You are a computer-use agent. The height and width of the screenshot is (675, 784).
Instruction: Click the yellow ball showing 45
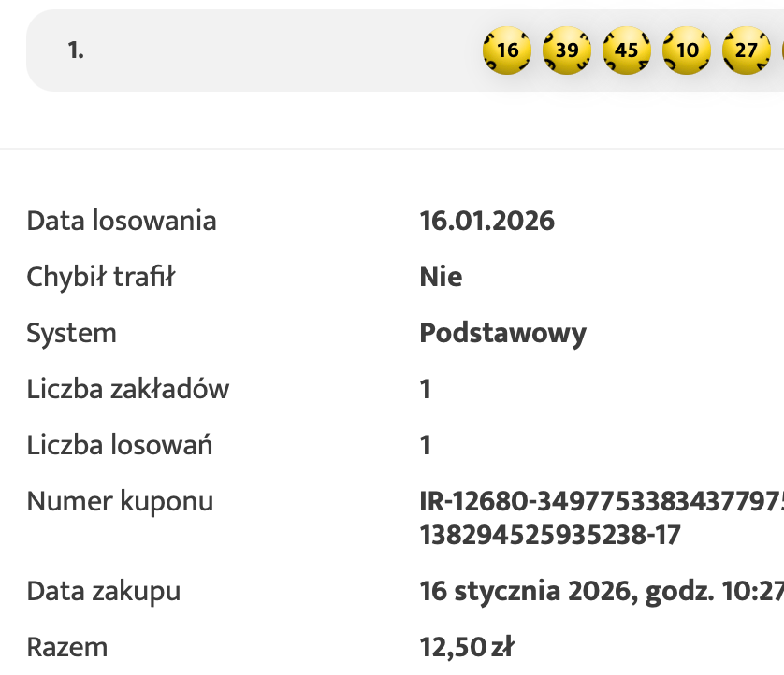tap(627, 50)
